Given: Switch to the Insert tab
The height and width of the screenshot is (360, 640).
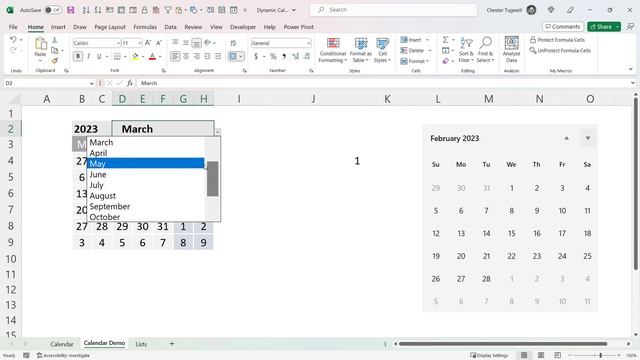Looking at the screenshot, I should coord(58,27).
